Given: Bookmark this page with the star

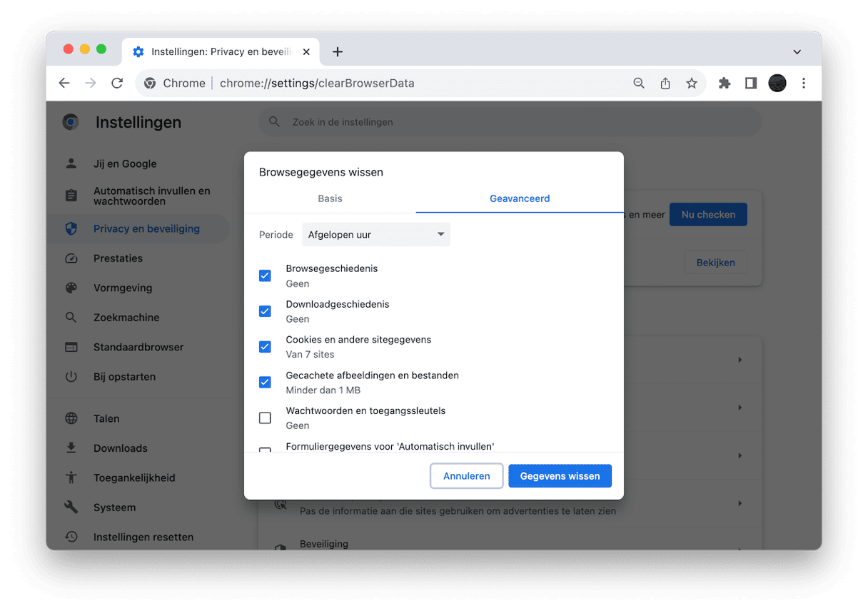Looking at the screenshot, I should coord(692,84).
